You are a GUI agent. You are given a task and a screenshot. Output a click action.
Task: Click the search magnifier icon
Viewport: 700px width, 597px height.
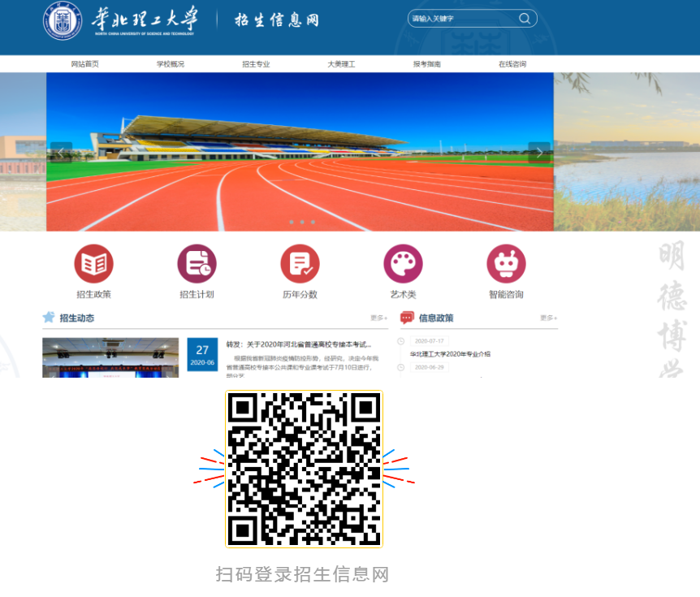tap(525, 19)
